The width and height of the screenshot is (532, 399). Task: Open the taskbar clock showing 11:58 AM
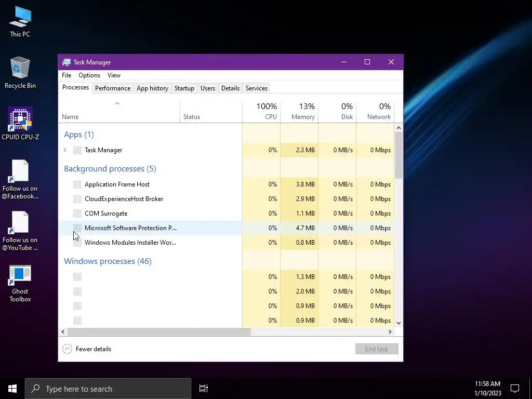[487, 389]
